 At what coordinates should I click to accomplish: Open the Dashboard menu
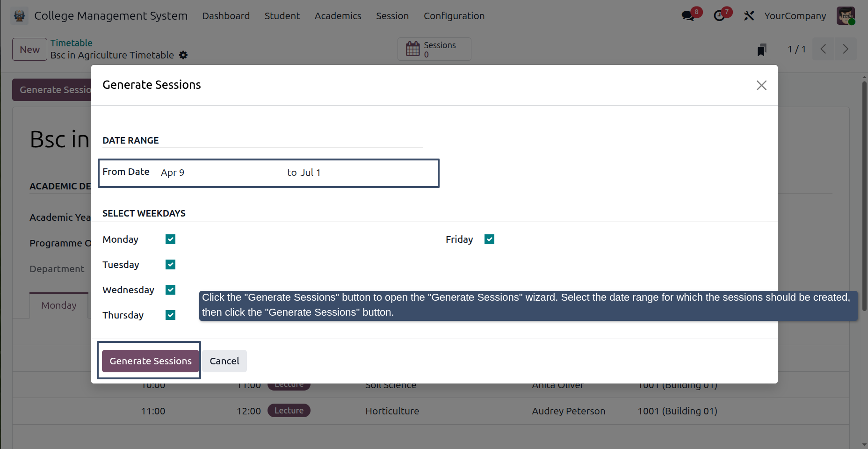[x=226, y=16]
